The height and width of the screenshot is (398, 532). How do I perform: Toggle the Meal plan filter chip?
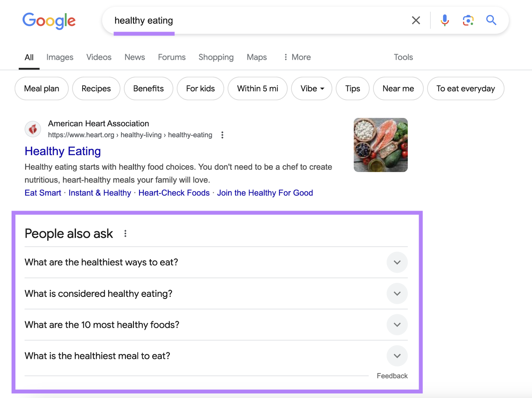point(41,89)
